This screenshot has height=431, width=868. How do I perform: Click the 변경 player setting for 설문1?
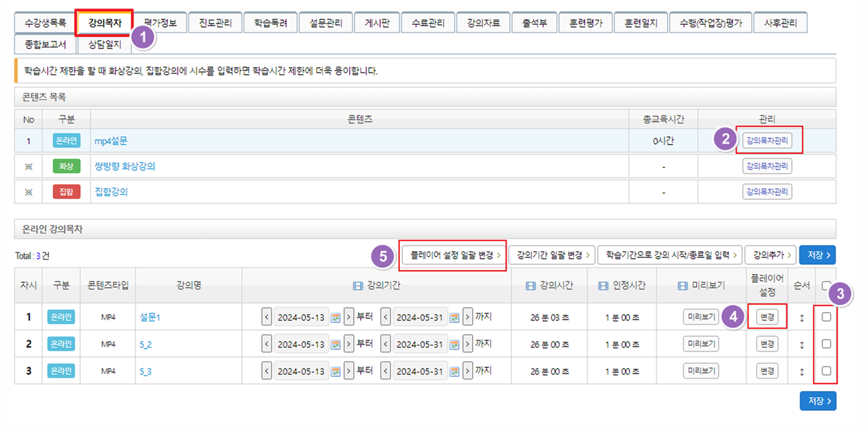click(766, 318)
